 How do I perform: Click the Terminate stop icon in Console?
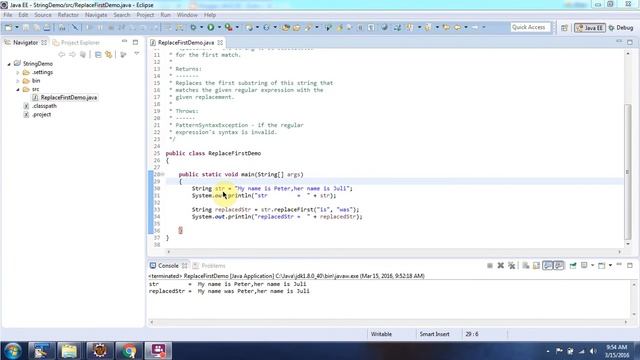coord(490,266)
